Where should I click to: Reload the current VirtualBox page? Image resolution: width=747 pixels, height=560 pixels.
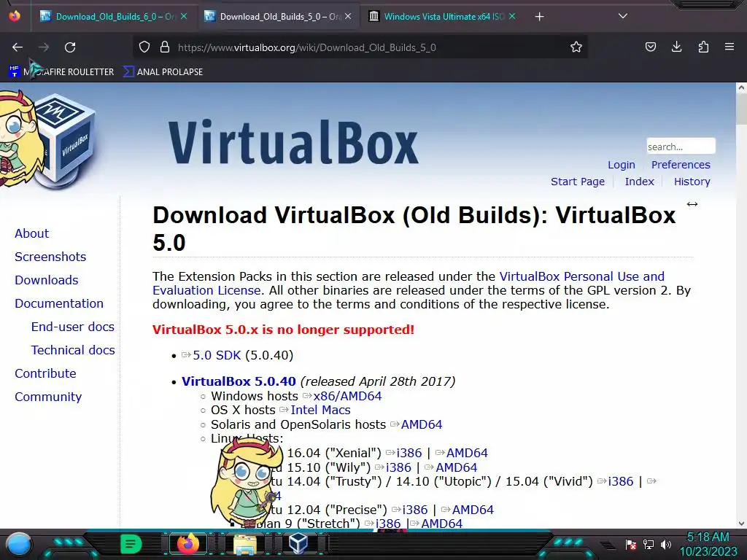tap(70, 47)
